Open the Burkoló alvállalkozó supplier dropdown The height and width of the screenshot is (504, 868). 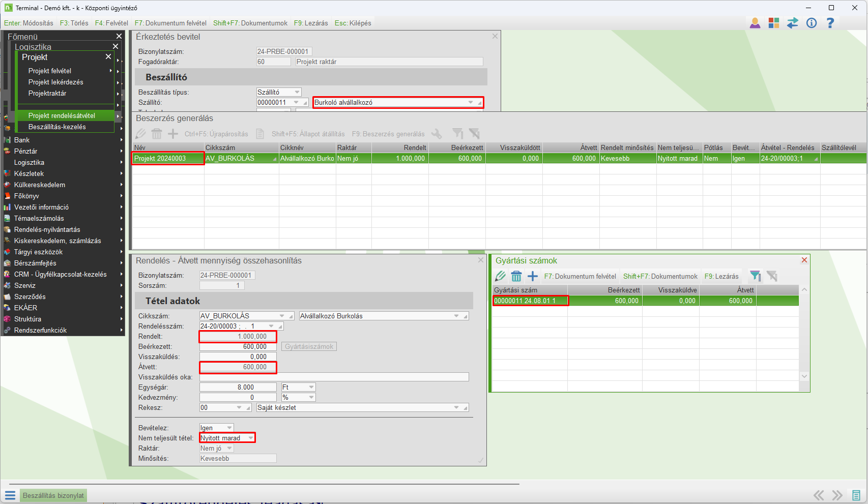(x=471, y=102)
